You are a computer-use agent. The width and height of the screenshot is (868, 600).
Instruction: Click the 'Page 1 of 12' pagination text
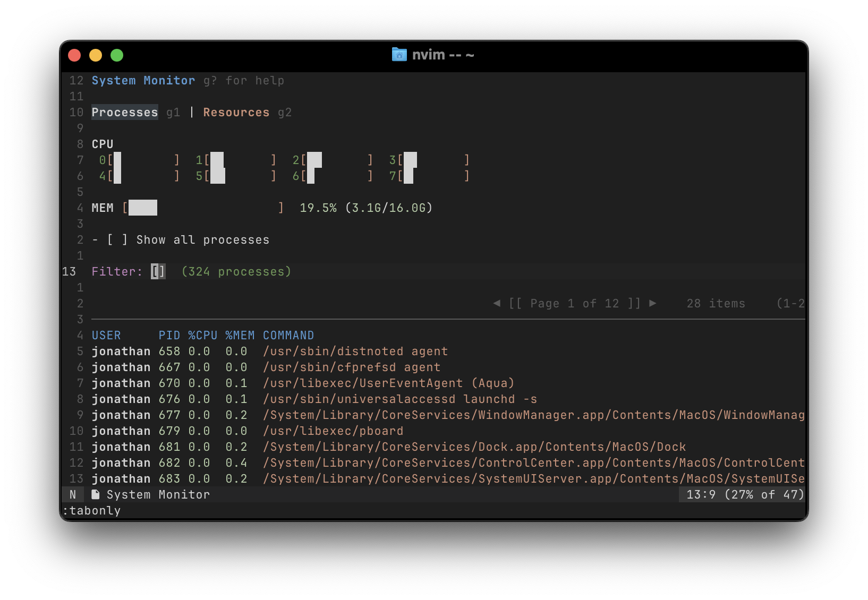click(575, 303)
